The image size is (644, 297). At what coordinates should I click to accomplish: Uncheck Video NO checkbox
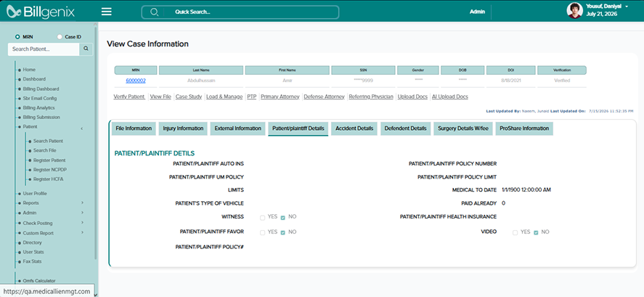click(536, 233)
